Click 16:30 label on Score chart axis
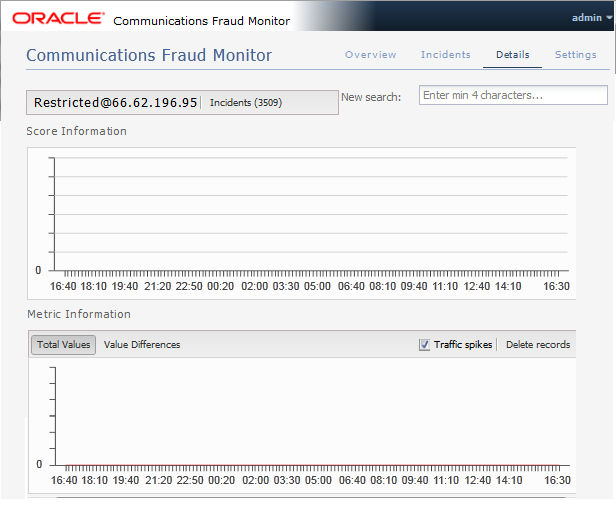This screenshot has width=616, height=507. click(x=556, y=286)
